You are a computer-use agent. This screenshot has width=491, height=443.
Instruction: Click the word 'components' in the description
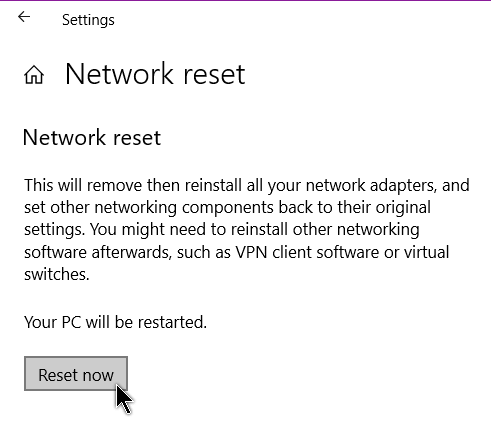click(x=228, y=208)
